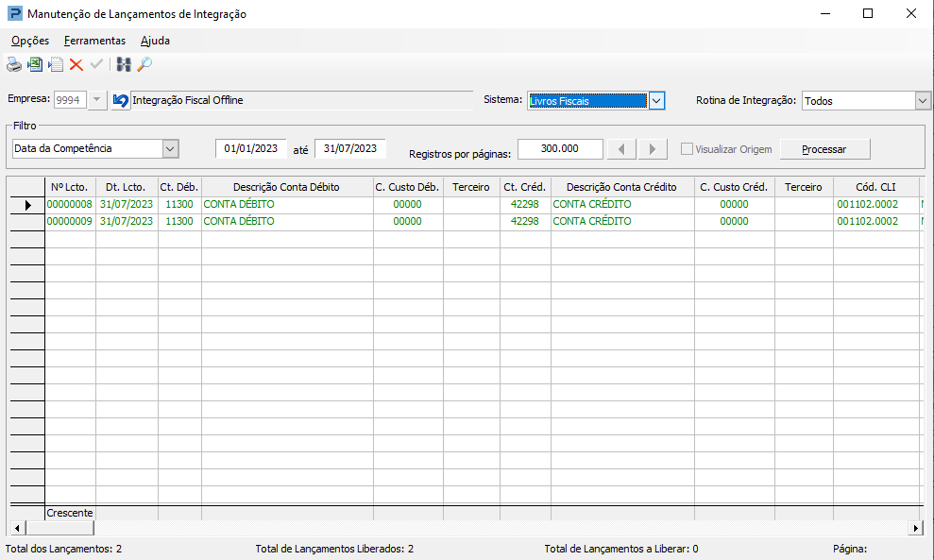Click the C. Custo Déb. column header
This screenshot has height=560, width=934.
click(x=407, y=187)
